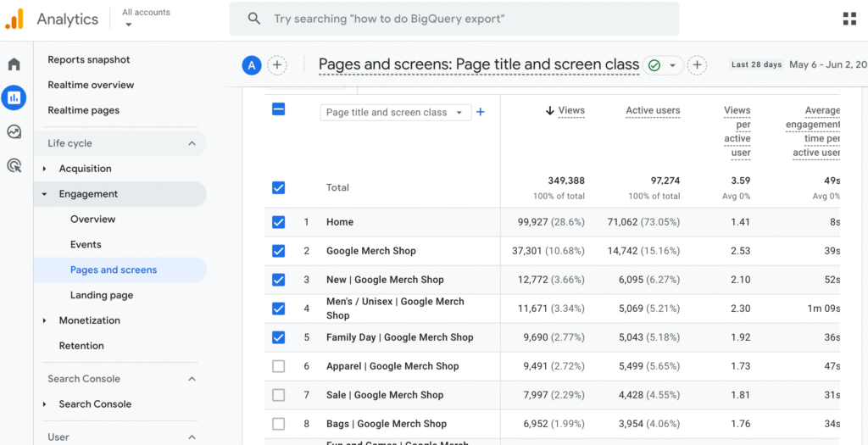The height and width of the screenshot is (445, 868).
Task: Open Explore from the left rail
Action: pyautogui.click(x=14, y=131)
